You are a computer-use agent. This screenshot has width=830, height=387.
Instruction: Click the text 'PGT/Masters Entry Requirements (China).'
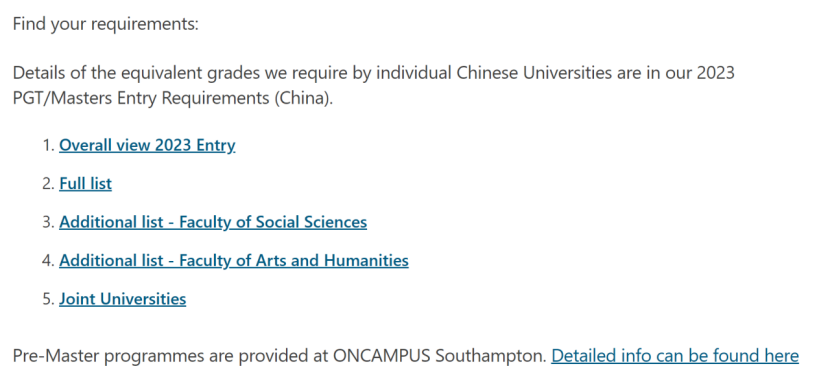coord(173,99)
